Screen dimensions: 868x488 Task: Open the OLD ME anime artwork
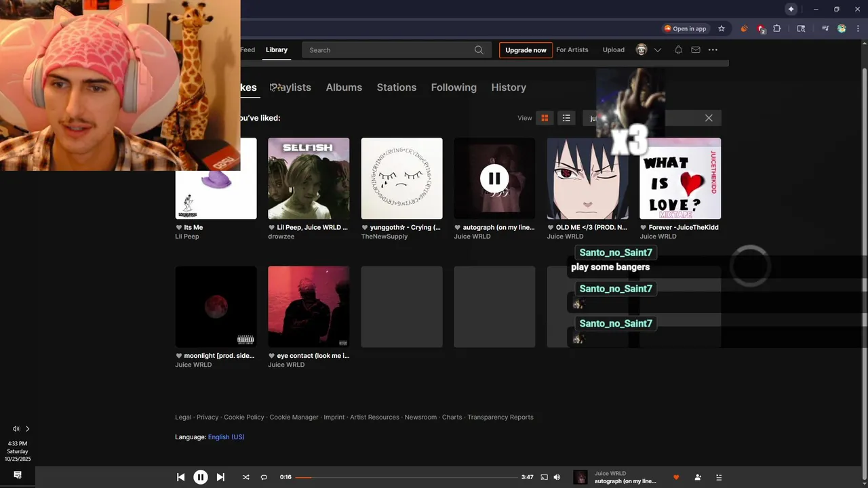pos(587,178)
